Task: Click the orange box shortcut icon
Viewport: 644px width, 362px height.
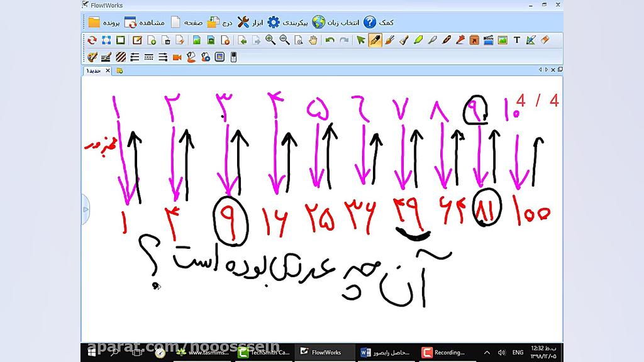Action: pyautogui.click(x=474, y=40)
